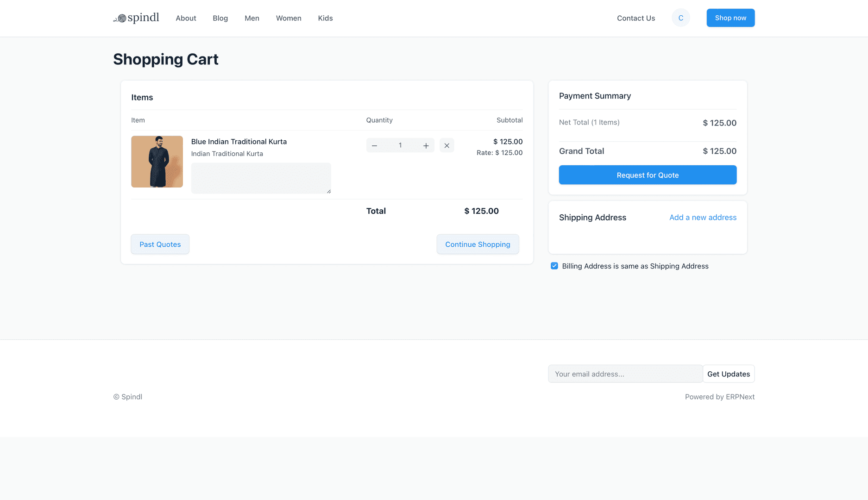Click the Shop now button
The height and width of the screenshot is (500, 868).
click(730, 18)
